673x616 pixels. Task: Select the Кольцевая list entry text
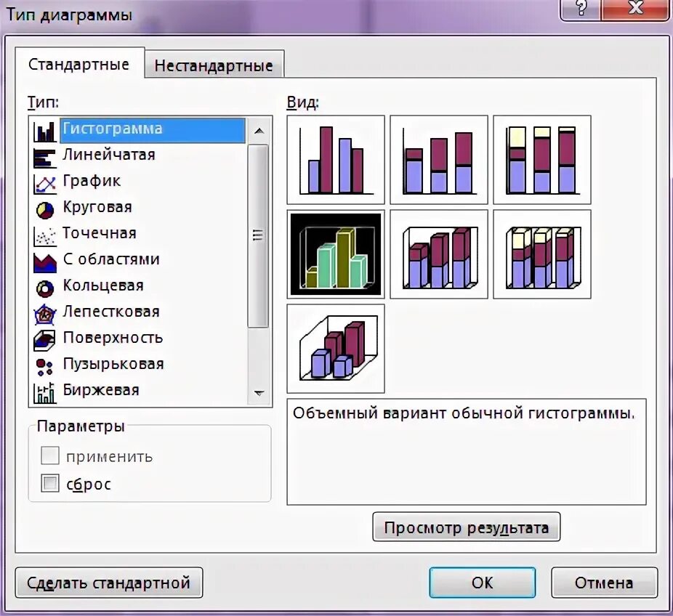(103, 285)
